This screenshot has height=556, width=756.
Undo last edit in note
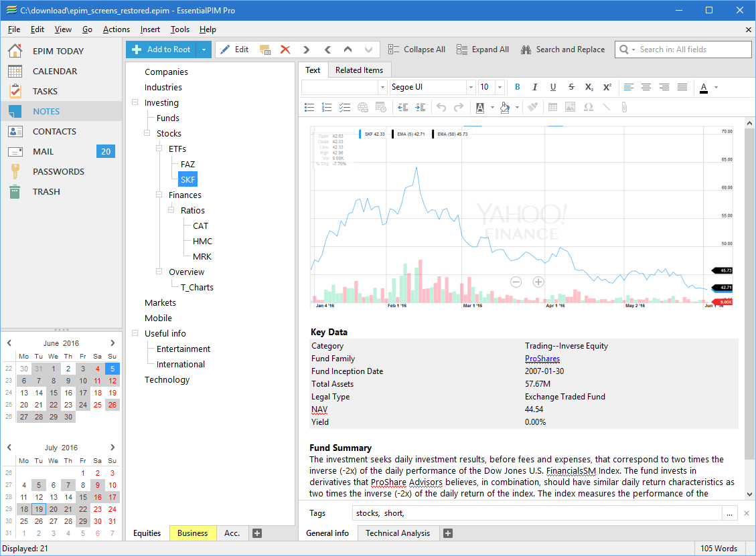(x=441, y=108)
